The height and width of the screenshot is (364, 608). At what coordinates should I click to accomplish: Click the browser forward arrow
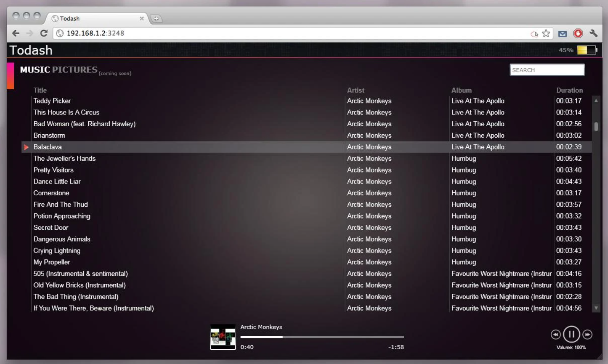point(30,33)
